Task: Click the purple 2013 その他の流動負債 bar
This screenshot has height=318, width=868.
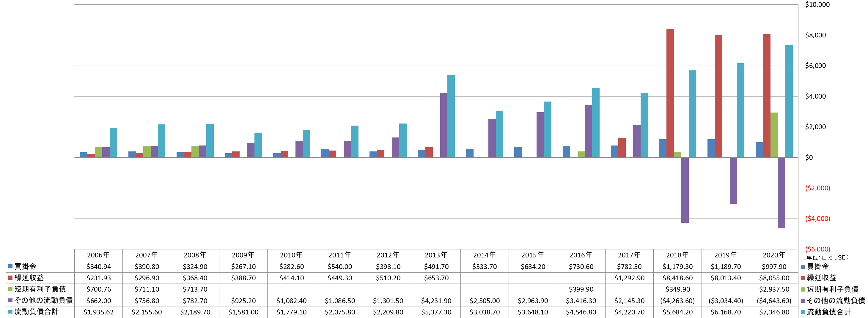Action: (x=444, y=125)
